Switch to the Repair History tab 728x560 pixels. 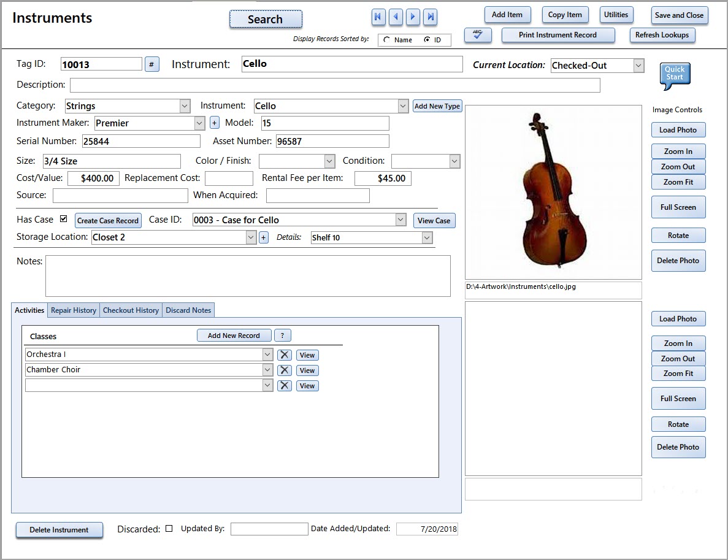point(73,310)
